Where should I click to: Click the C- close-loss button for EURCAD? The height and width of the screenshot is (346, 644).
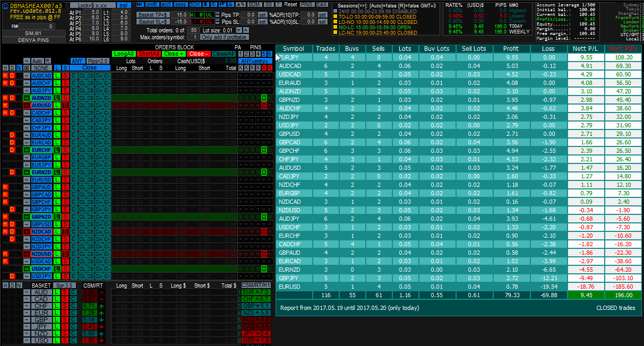click(107, 143)
